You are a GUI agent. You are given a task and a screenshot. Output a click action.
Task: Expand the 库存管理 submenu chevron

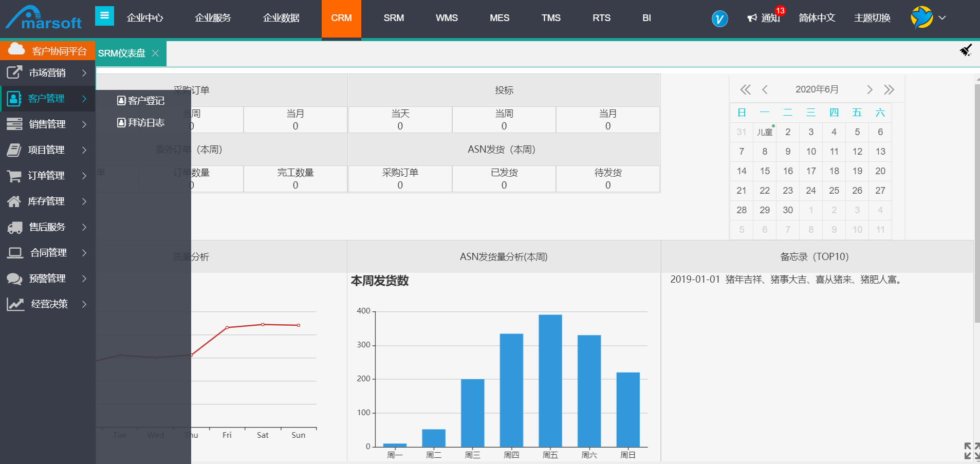click(84, 201)
